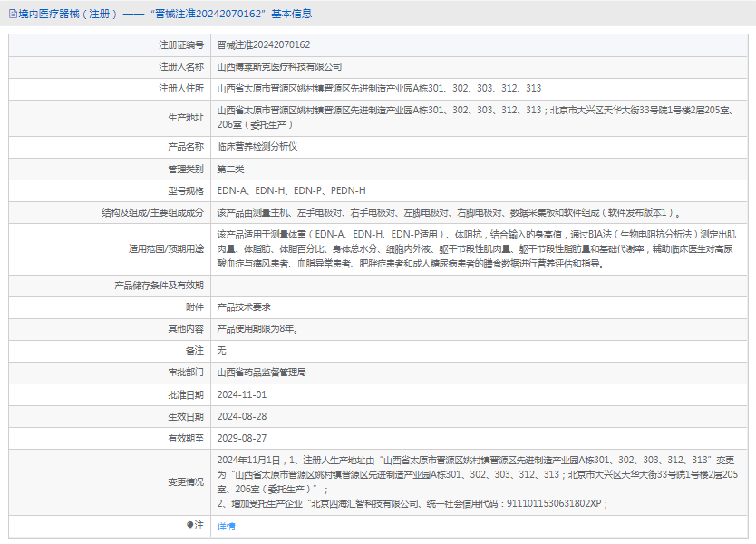The image size is (756, 544).
Task: Click the 注册证编号 label
Action: click(x=181, y=44)
